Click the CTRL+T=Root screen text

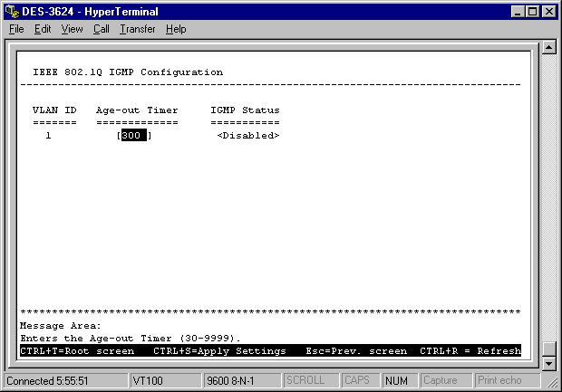(77, 350)
